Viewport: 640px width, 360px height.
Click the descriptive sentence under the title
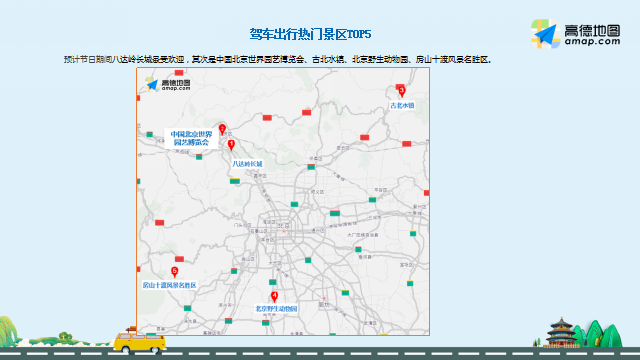pyautogui.click(x=278, y=60)
